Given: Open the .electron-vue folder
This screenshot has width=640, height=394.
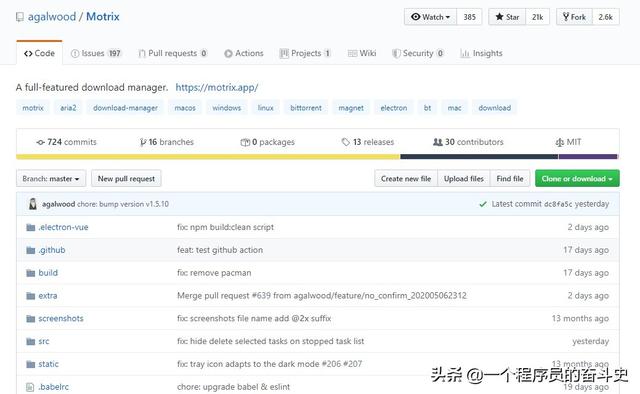Looking at the screenshot, I should [x=63, y=227].
